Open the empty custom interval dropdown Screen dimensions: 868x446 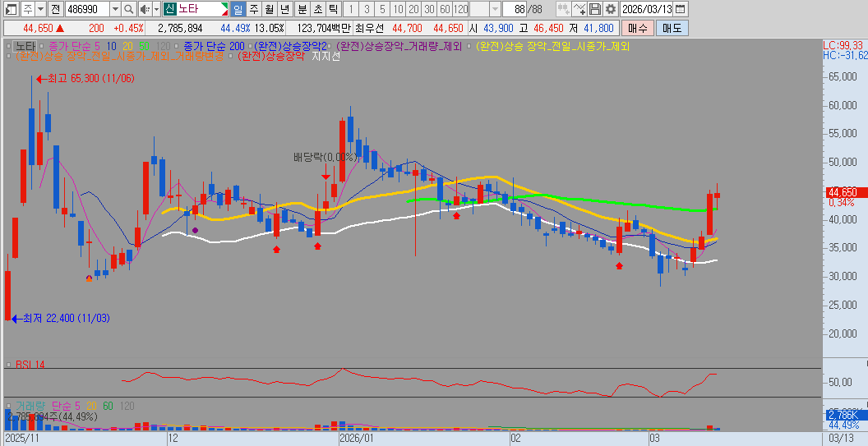(x=496, y=9)
